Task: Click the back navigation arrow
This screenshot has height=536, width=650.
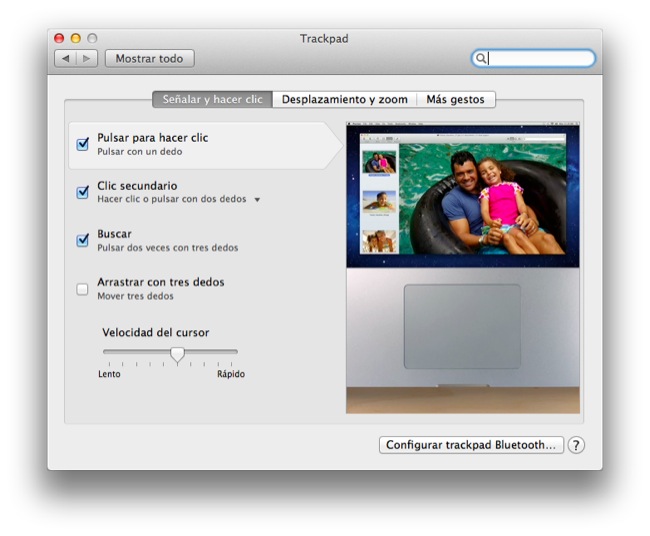Action: (x=66, y=59)
